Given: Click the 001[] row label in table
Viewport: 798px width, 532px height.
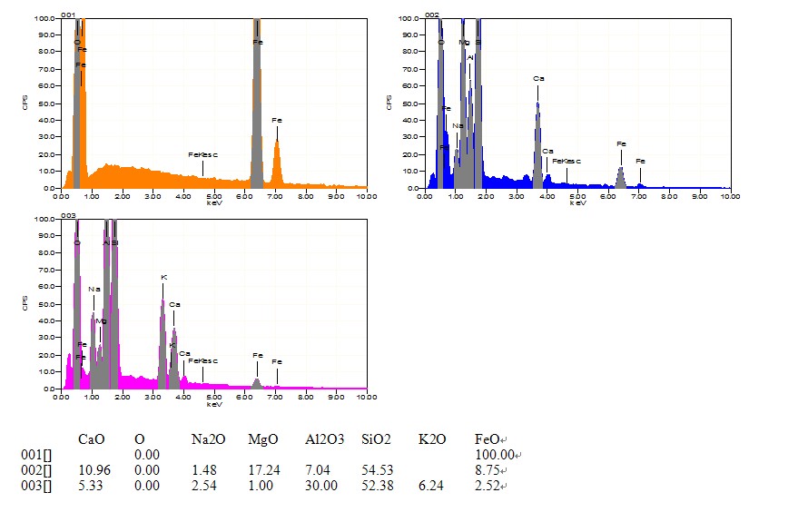Looking at the screenshot, I should [x=36, y=455].
